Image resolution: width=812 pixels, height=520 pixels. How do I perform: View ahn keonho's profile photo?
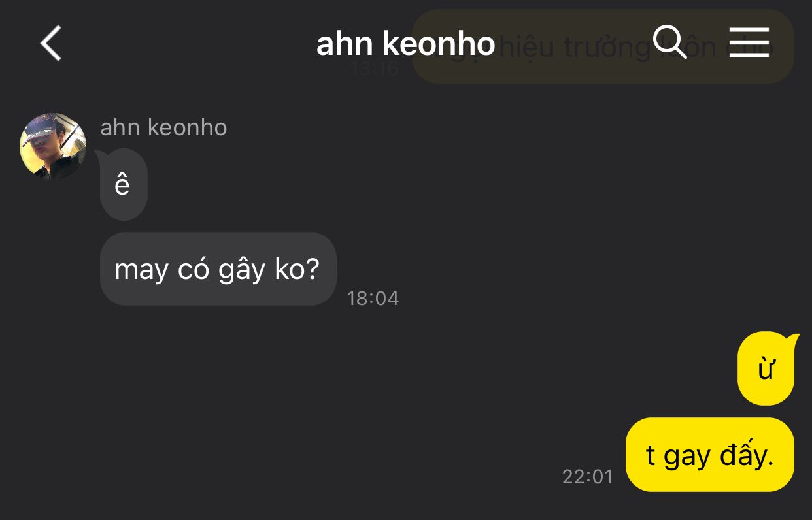(x=53, y=146)
